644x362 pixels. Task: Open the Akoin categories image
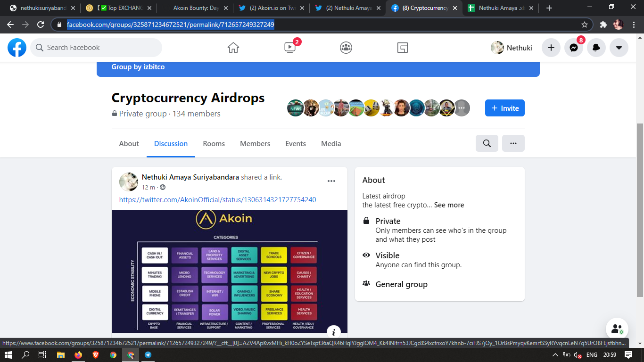pos(230,271)
